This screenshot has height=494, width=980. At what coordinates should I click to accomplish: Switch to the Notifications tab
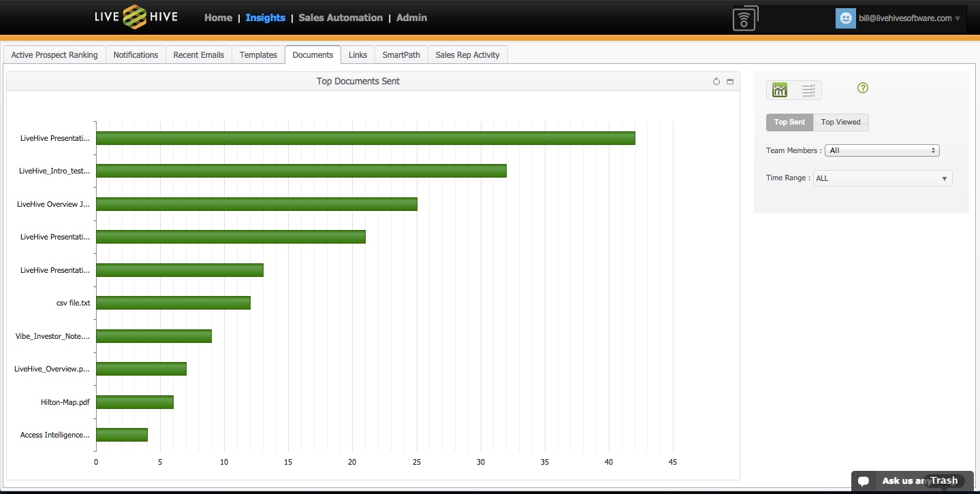click(x=136, y=55)
